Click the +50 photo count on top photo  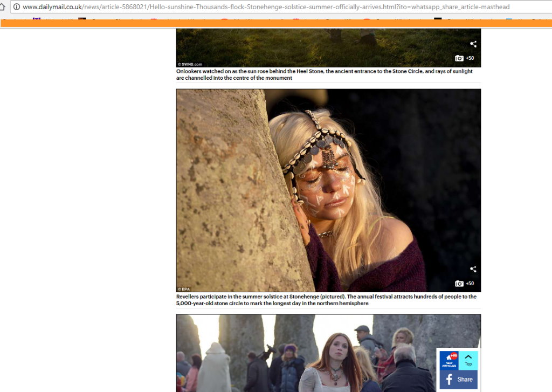(470, 58)
